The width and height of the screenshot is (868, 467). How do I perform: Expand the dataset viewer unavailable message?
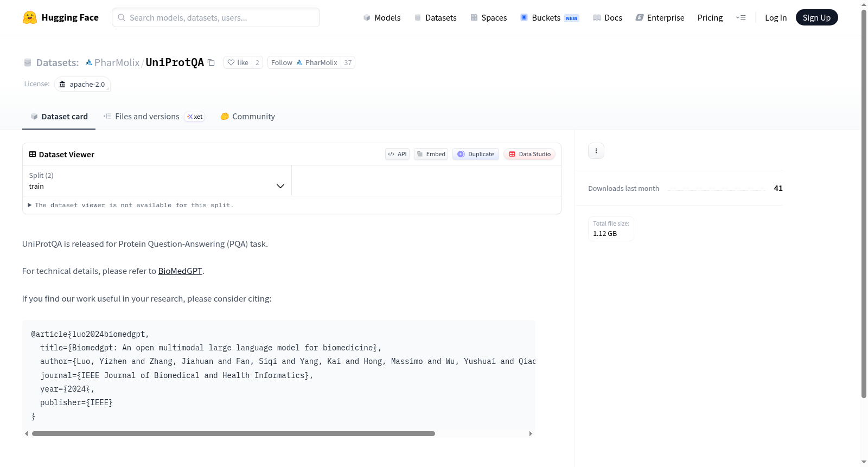[131, 205]
